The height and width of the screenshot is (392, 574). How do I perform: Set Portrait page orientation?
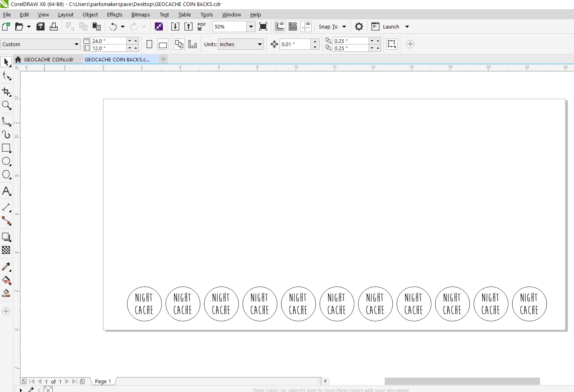(149, 44)
